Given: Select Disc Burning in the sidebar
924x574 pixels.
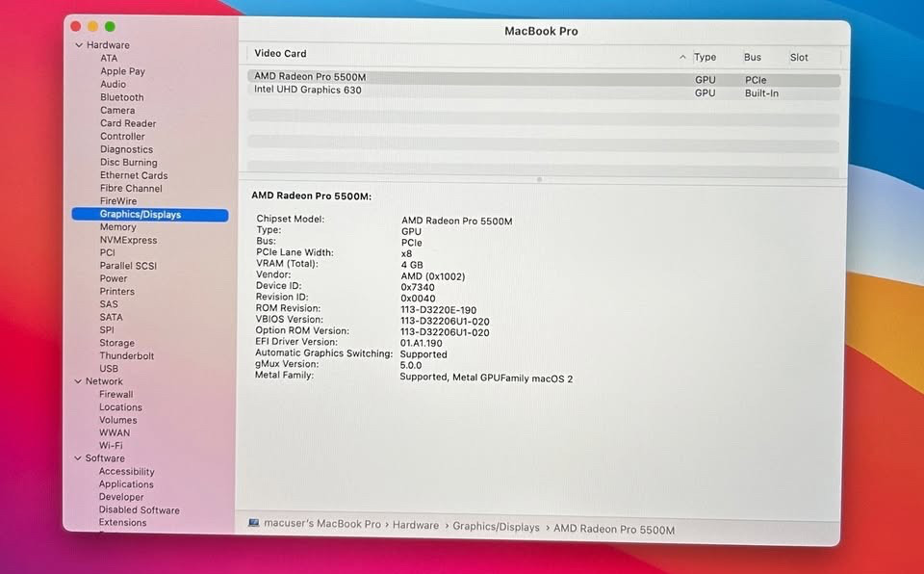Looking at the screenshot, I should tap(128, 162).
